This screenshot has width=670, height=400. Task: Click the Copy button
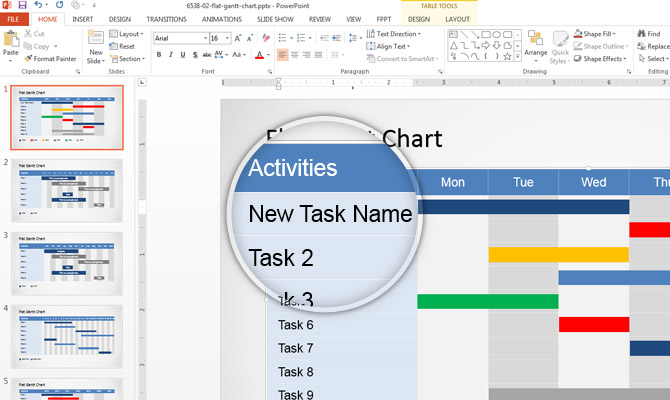click(x=41, y=46)
